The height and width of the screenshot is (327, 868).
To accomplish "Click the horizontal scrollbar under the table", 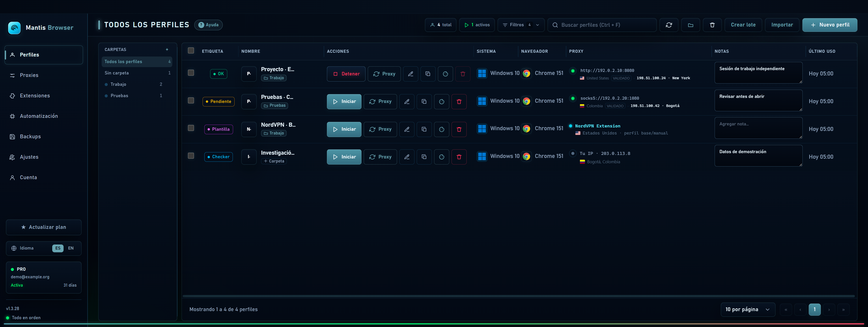I will tap(519, 296).
